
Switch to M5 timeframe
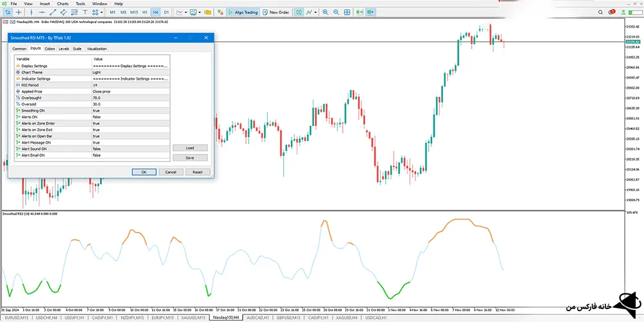123,12
